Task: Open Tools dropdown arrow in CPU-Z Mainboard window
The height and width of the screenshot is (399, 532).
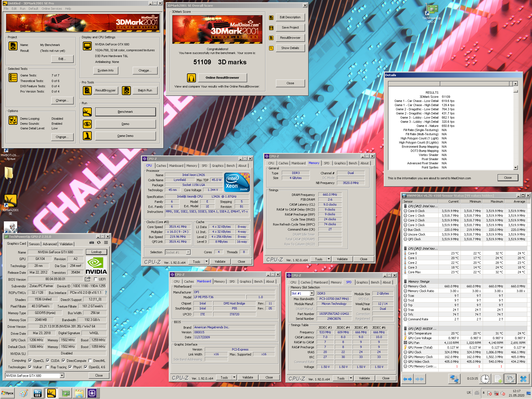Action: pyautogui.click(x=234, y=378)
